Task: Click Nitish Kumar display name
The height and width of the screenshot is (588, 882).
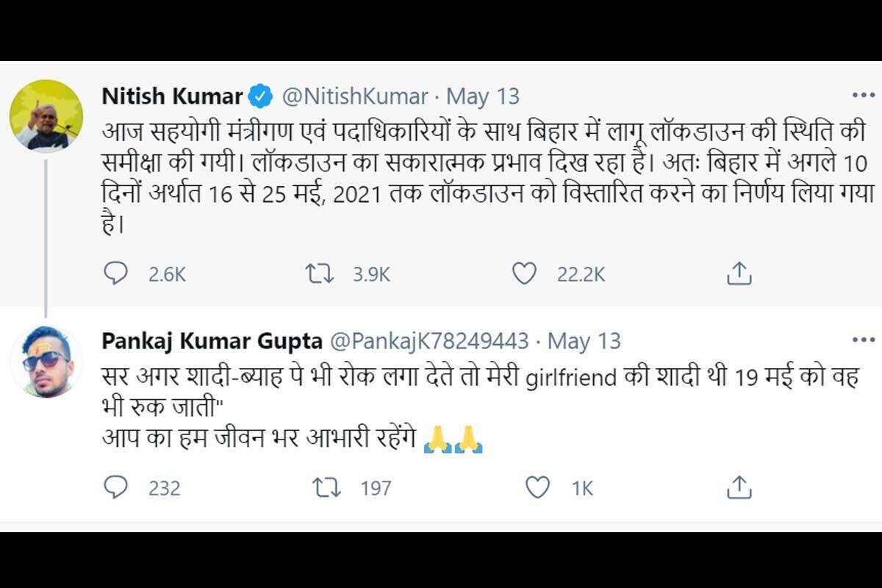Action: 172,96
